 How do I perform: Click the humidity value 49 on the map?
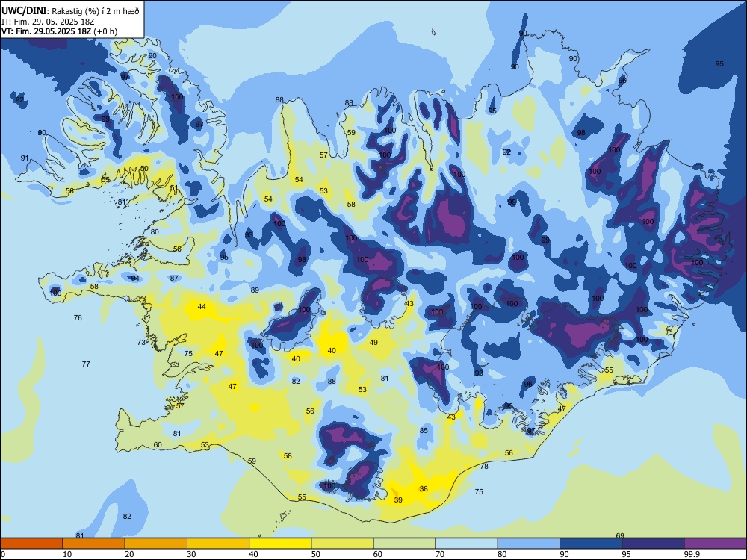pos(373,342)
